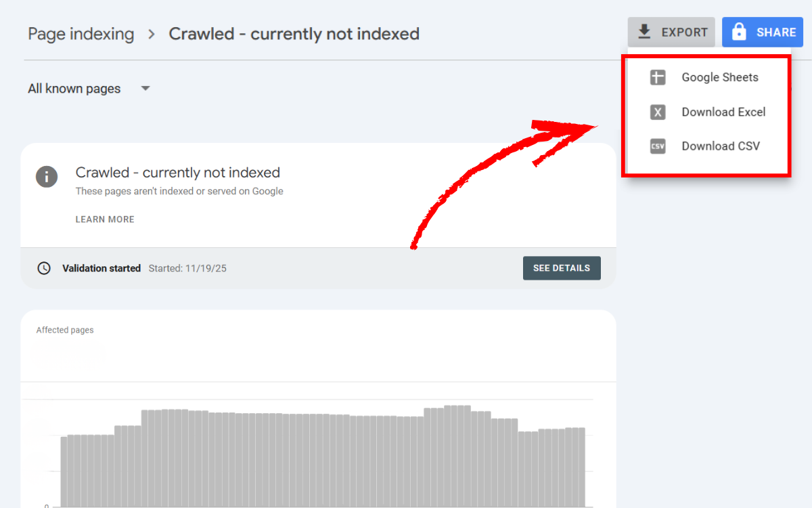The height and width of the screenshot is (508, 812).
Task: Click the breadcrumb chevron separator
Action: pyautogui.click(x=152, y=34)
